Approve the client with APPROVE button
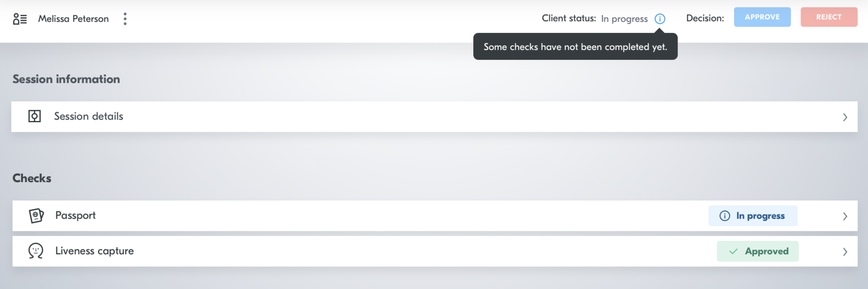This screenshot has width=868, height=289. click(x=762, y=17)
